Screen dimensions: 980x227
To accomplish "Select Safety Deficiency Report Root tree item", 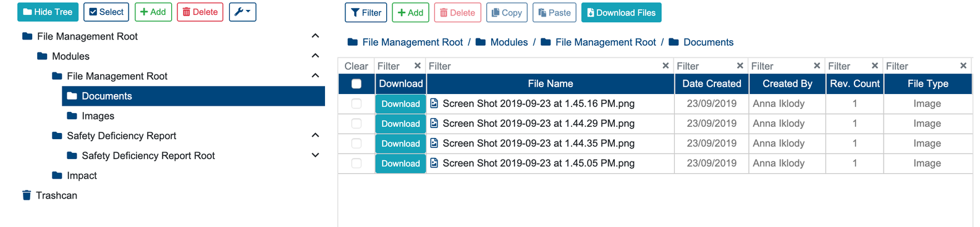I will click(148, 156).
